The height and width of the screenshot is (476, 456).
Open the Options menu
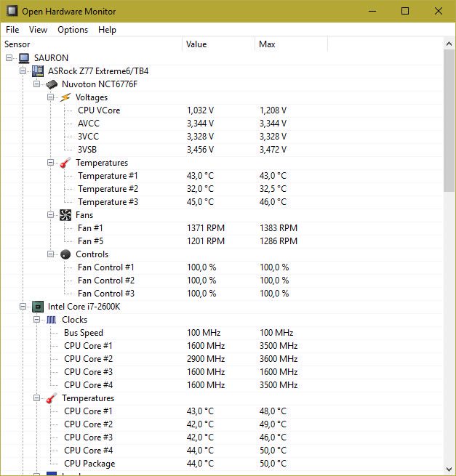pyautogui.click(x=73, y=30)
